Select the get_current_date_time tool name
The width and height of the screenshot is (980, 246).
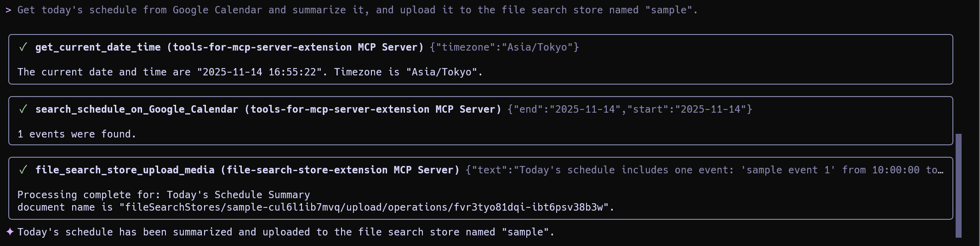pyautogui.click(x=98, y=47)
